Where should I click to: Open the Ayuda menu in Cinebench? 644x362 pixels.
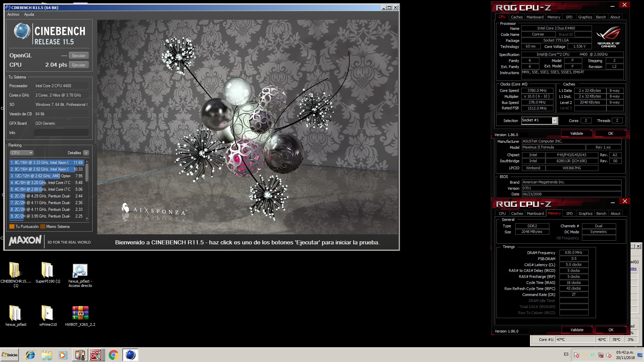[29, 14]
